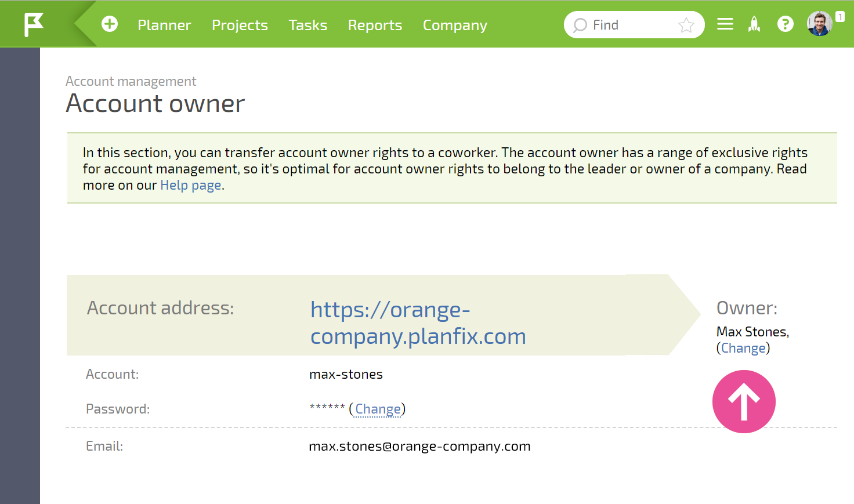
Task: Open the Tasks section
Action: [x=308, y=25]
